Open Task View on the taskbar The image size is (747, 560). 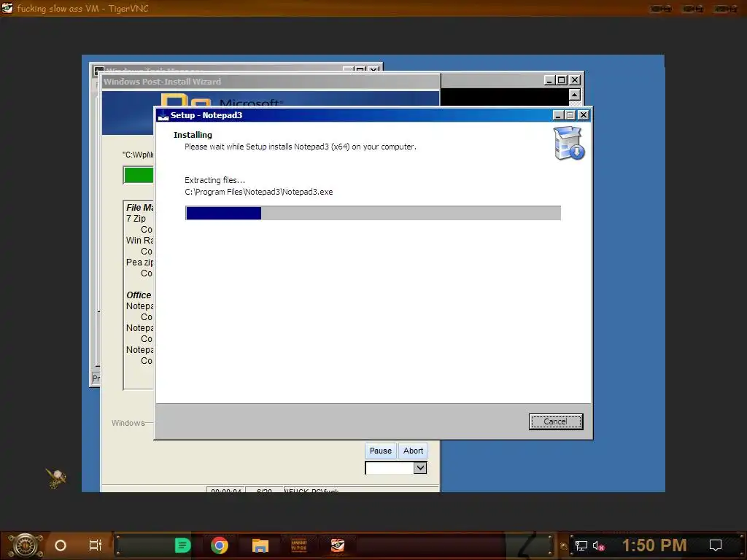pyautogui.click(x=96, y=545)
